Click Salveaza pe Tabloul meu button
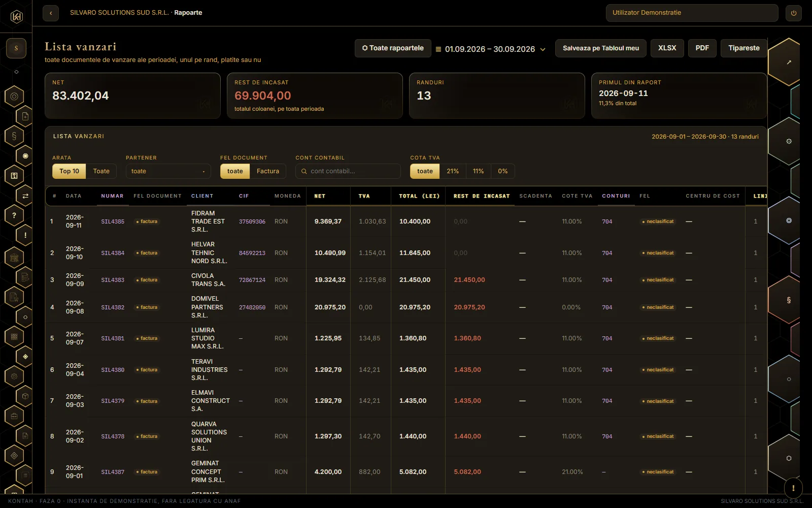This screenshot has width=812, height=508. pyautogui.click(x=601, y=48)
